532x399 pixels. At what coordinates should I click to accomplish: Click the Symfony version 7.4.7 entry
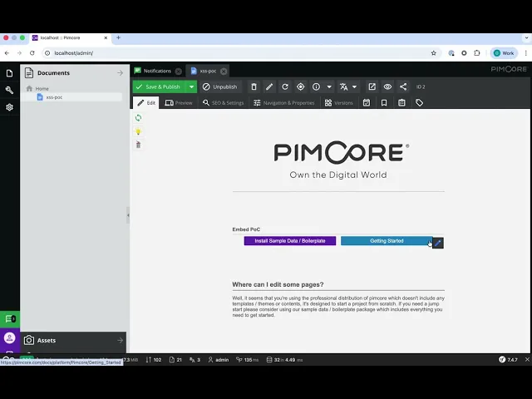(509, 360)
